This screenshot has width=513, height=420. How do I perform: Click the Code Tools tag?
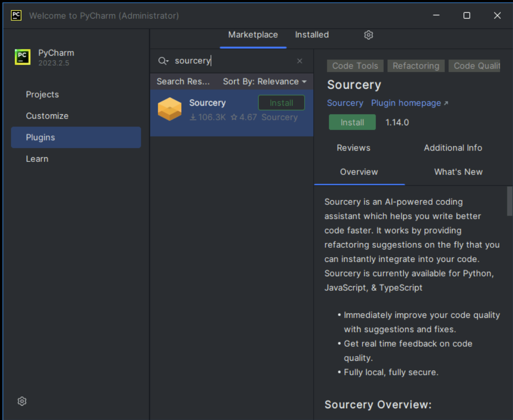(355, 66)
